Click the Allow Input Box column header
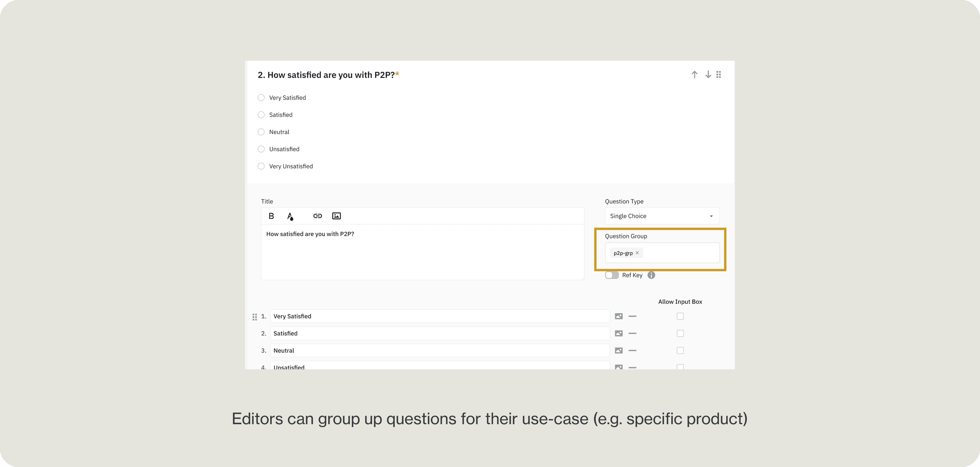 (x=680, y=302)
